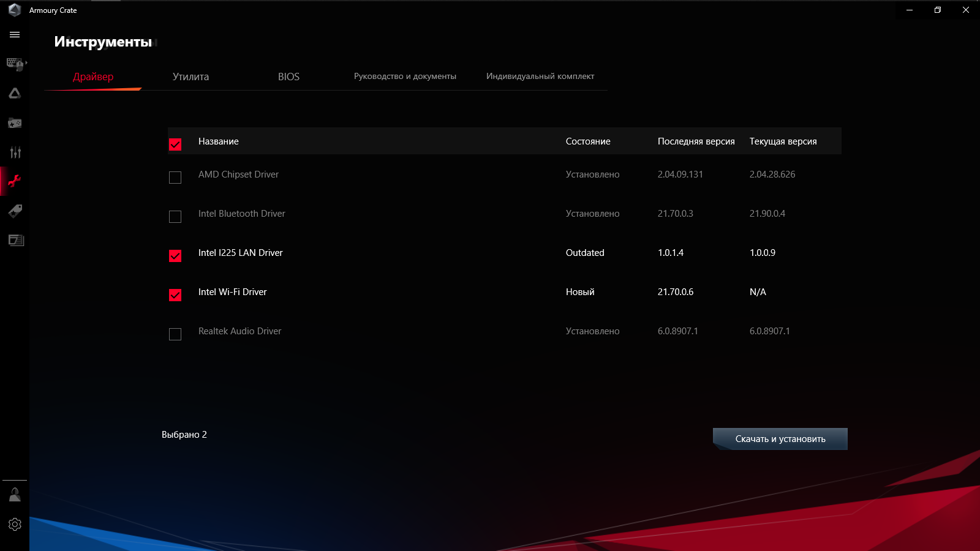Click Realtek current version 6.0.8907.1
This screenshot has height=551, width=980.
tap(770, 331)
